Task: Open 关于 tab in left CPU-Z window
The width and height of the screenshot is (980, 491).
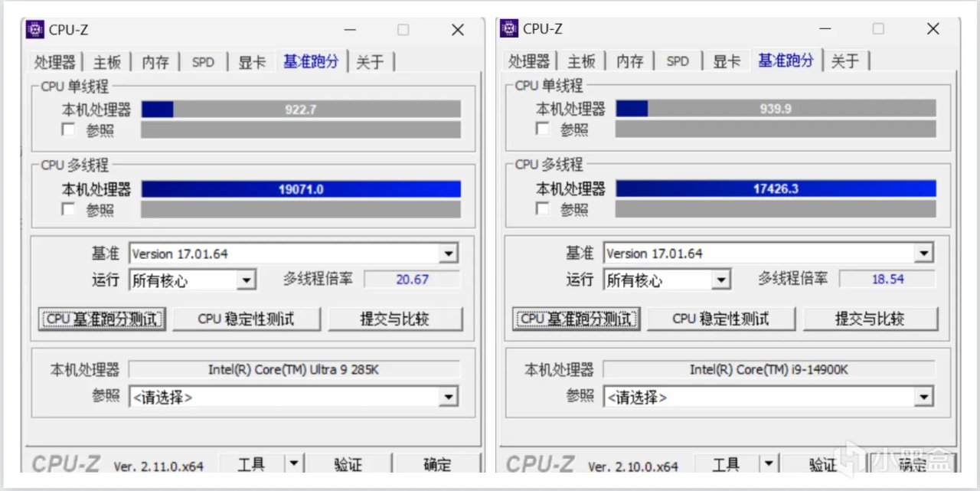Action: click(370, 62)
